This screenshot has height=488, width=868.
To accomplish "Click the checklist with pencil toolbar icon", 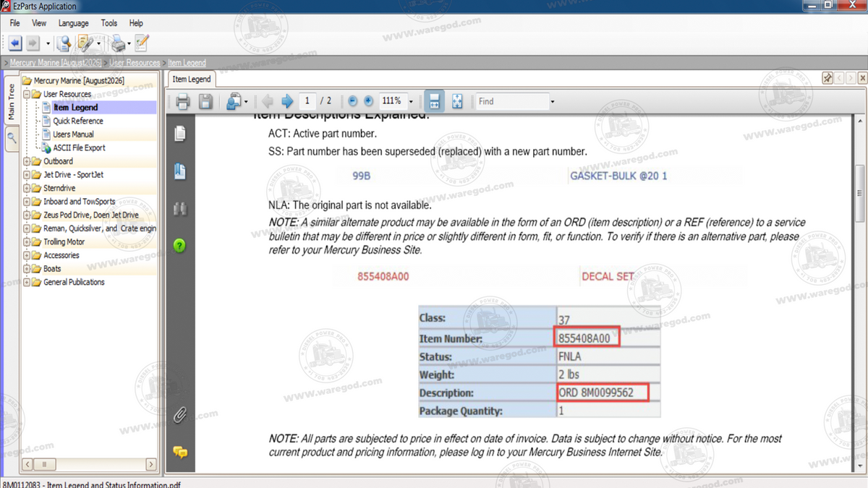I will pos(142,43).
